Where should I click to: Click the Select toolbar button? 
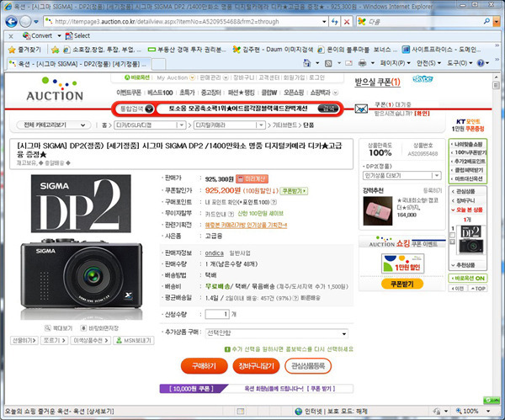click(77, 35)
